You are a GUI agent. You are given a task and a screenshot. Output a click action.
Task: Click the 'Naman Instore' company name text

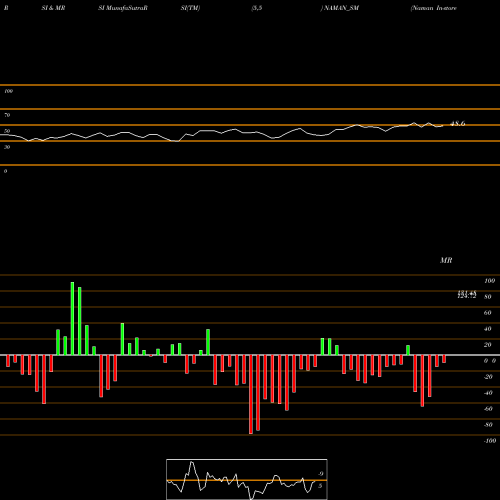[x=434, y=8]
